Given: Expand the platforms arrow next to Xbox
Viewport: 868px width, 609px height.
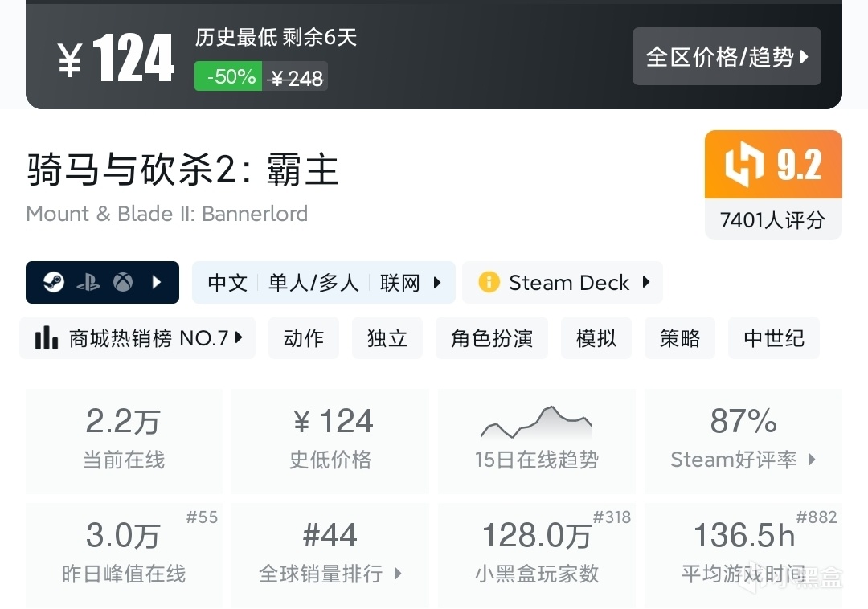Looking at the screenshot, I should click(x=157, y=283).
